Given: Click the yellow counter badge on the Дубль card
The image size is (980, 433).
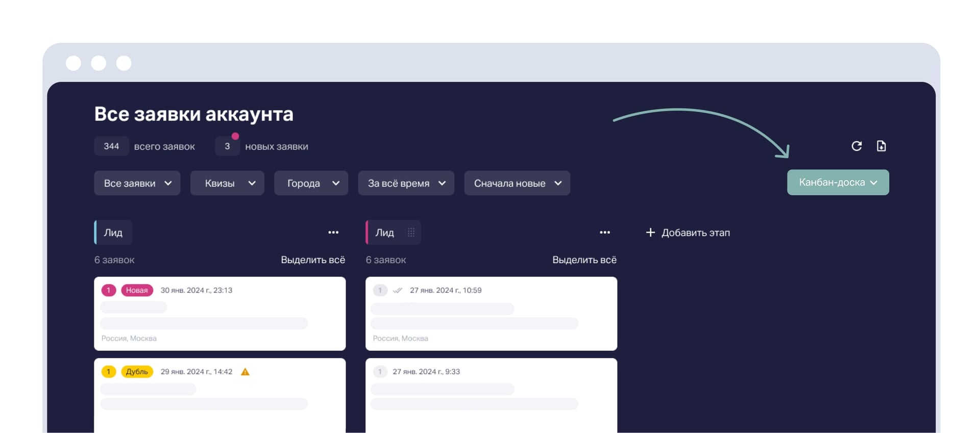Looking at the screenshot, I should [x=109, y=372].
